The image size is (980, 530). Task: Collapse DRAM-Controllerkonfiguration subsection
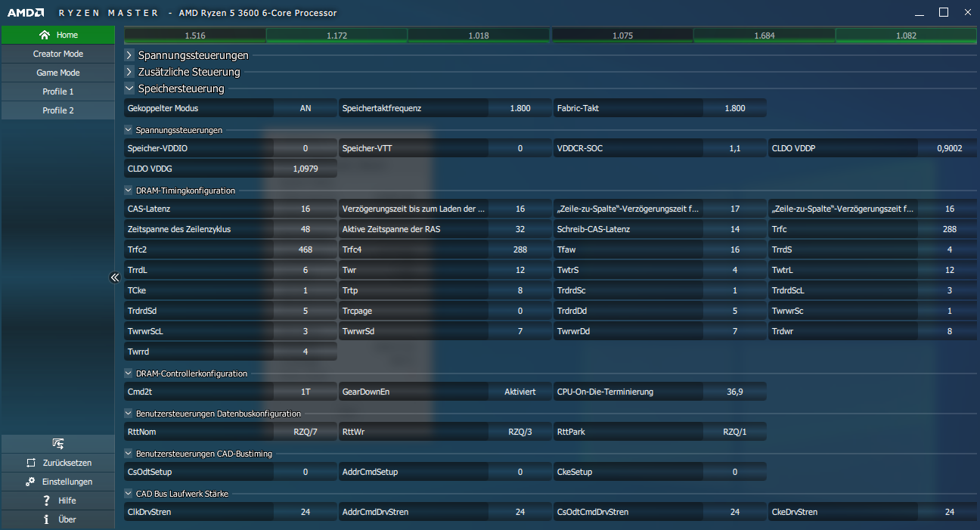click(128, 373)
